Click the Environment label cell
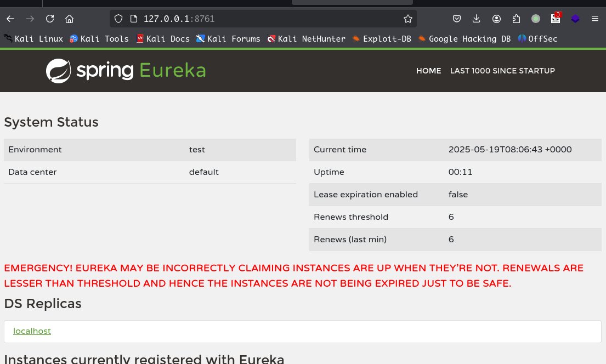This screenshot has height=364, width=606. click(35, 150)
